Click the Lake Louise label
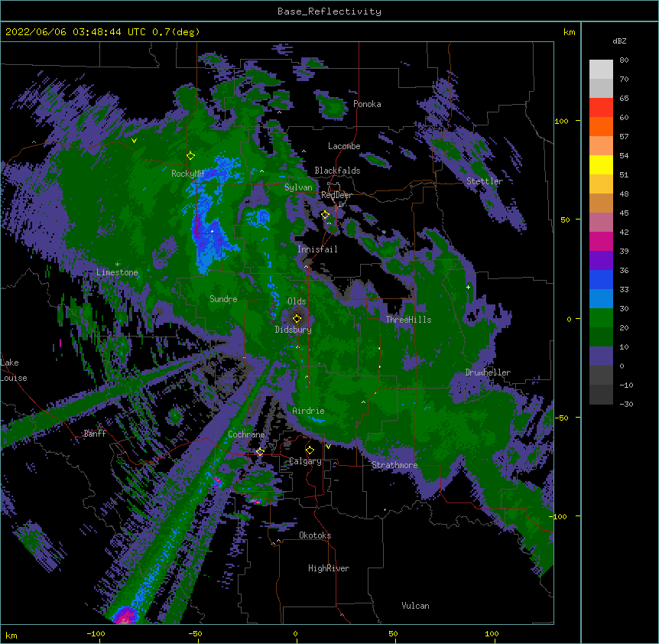Viewport: 659px width, 644px height. click(x=14, y=370)
